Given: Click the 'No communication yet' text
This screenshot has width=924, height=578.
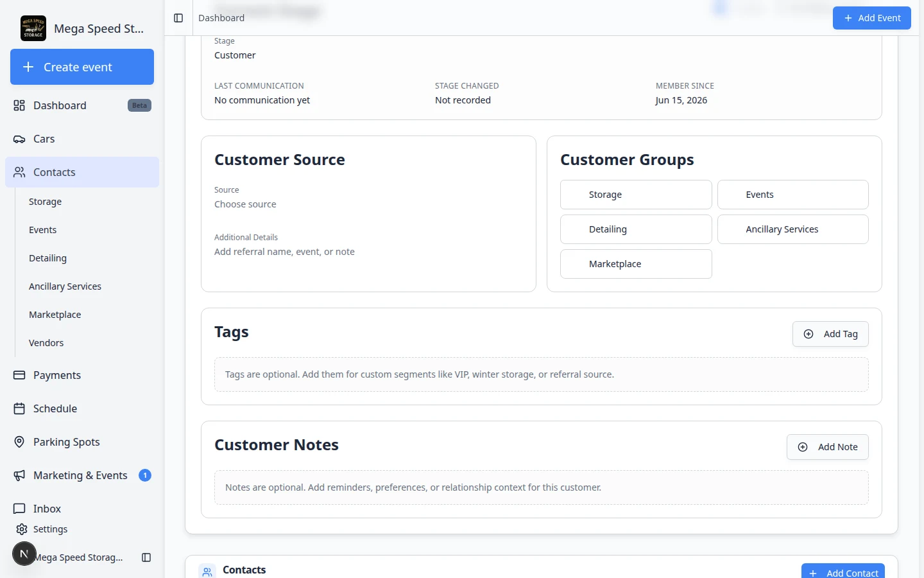Looking at the screenshot, I should 262,100.
